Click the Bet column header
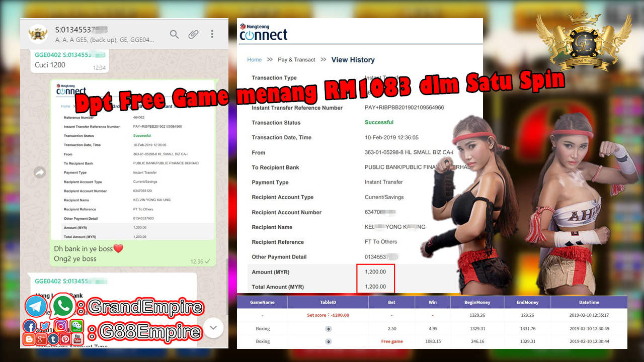The width and height of the screenshot is (644, 362). click(x=391, y=302)
